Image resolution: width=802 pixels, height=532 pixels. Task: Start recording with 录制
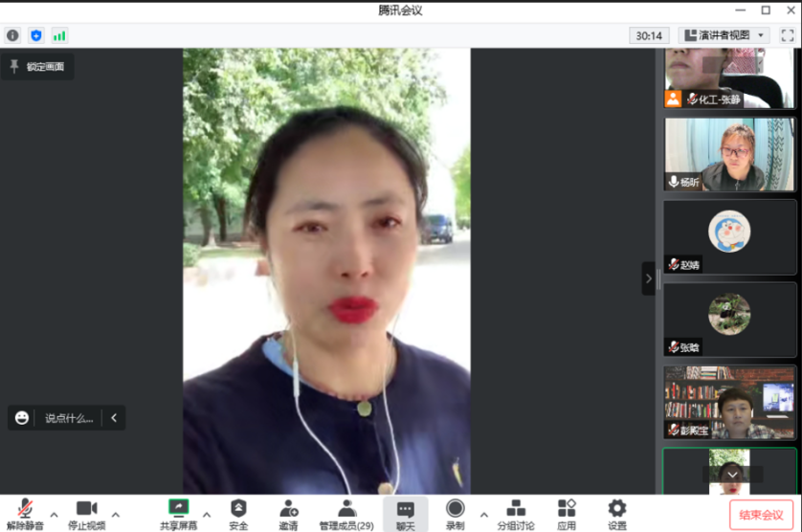(455, 515)
